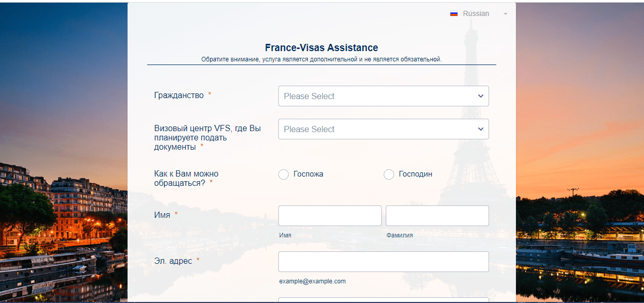Focus the first name (Имя) input
The image size is (644, 303).
329,216
